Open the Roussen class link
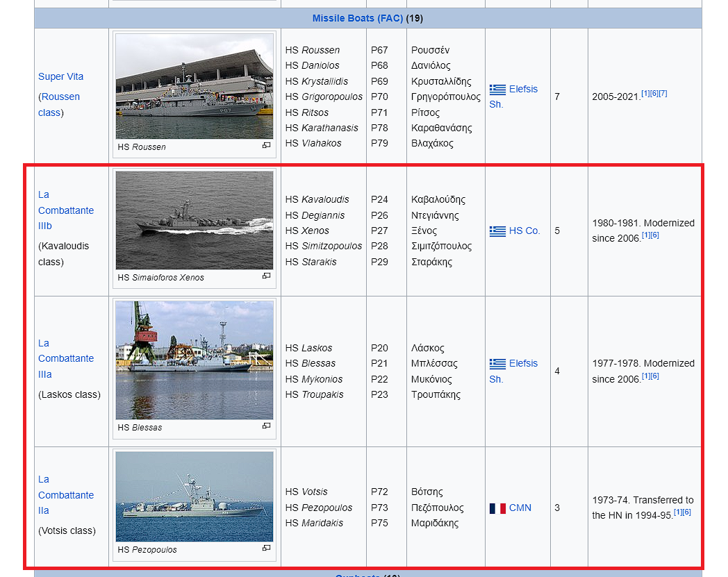Screen dimensions: 728x577 (59, 104)
